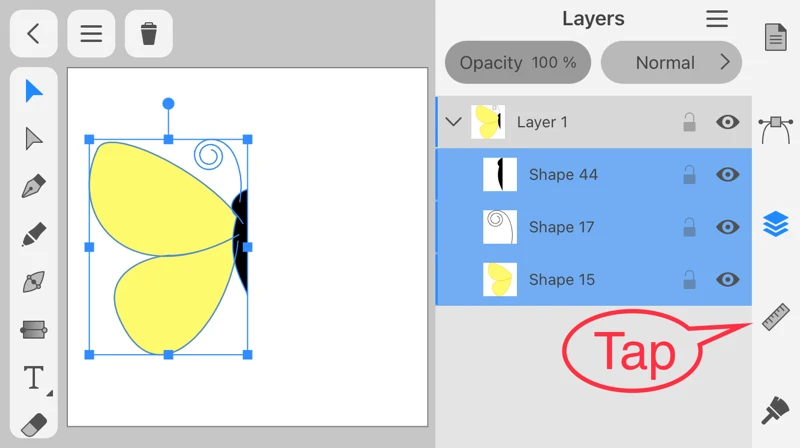
Task: Open the Layers panel hamburger menu
Action: [717, 19]
